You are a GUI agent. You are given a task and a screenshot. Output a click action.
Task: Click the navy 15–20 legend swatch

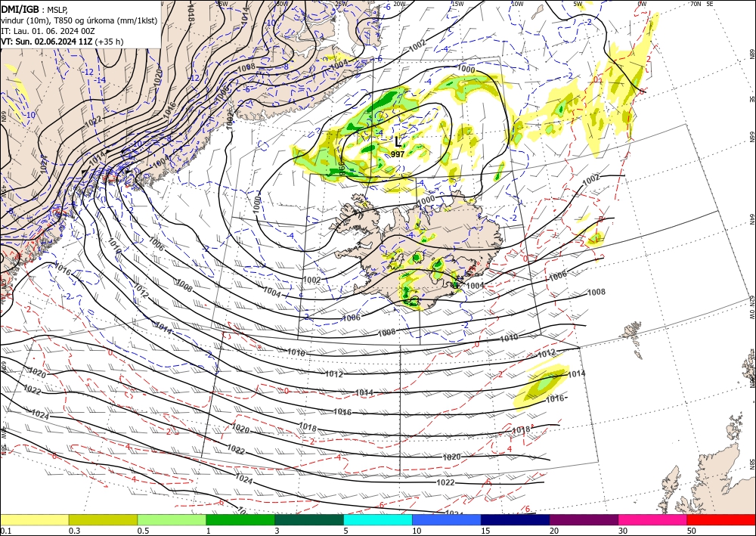click(x=516, y=519)
